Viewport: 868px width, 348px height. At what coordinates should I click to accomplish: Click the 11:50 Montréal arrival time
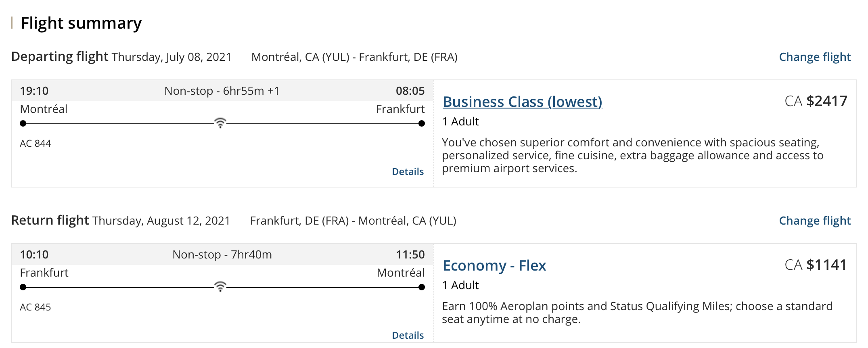410,254
